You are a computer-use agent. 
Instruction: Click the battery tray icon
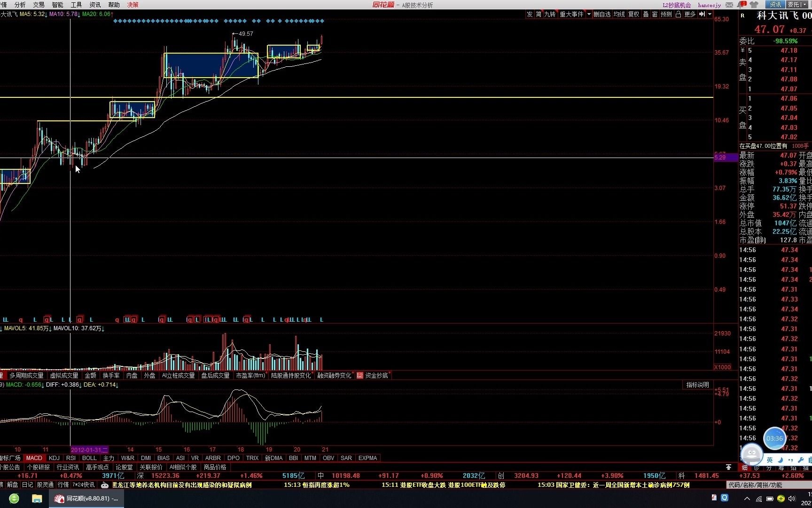tap(770, 499)
